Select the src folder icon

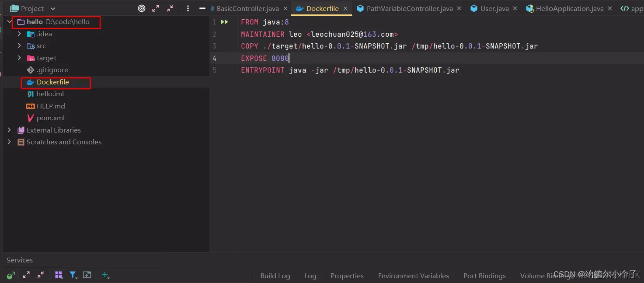coord(31,46)
